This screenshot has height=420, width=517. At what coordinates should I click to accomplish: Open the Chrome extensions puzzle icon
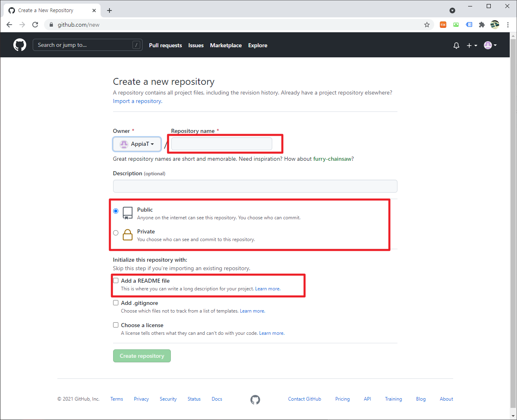[482, 25]
